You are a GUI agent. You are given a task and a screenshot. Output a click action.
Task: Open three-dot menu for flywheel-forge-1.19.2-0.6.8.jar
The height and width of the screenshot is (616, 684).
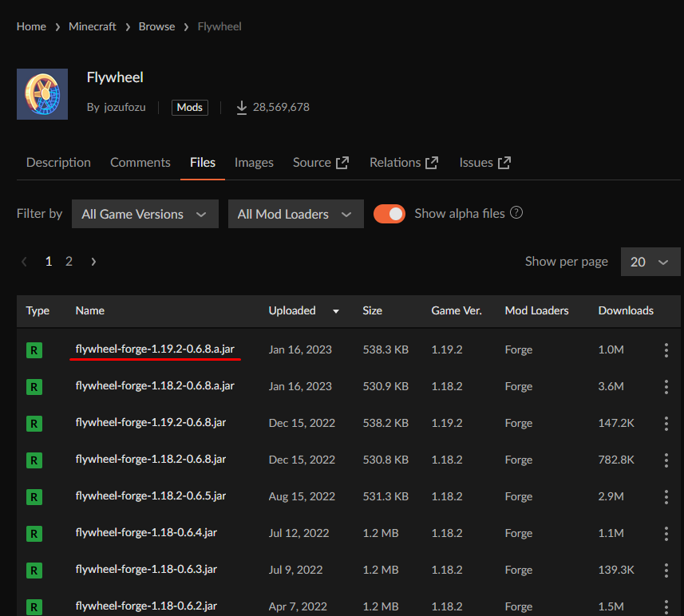[x=666, y=423]
